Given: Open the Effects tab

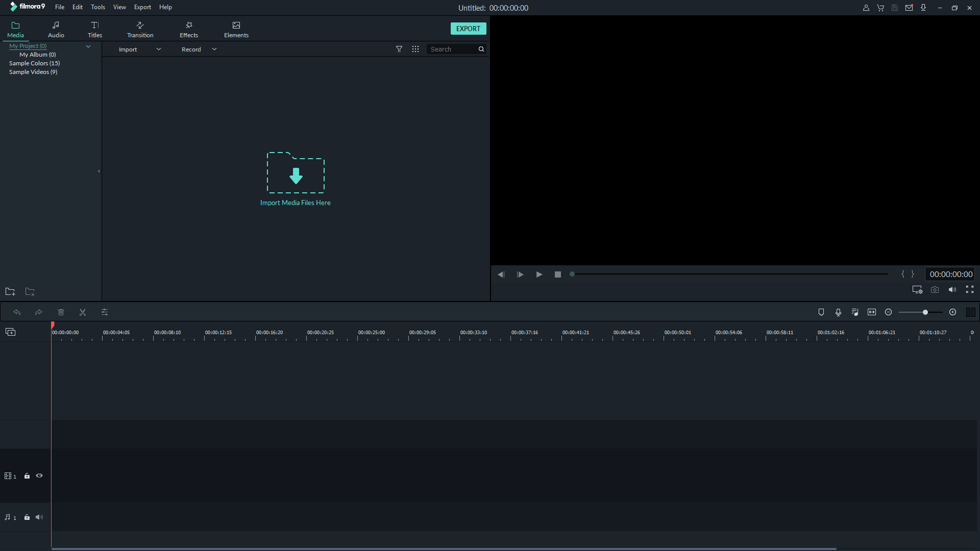Looking at the screenshot, I should tap(189, 30).
